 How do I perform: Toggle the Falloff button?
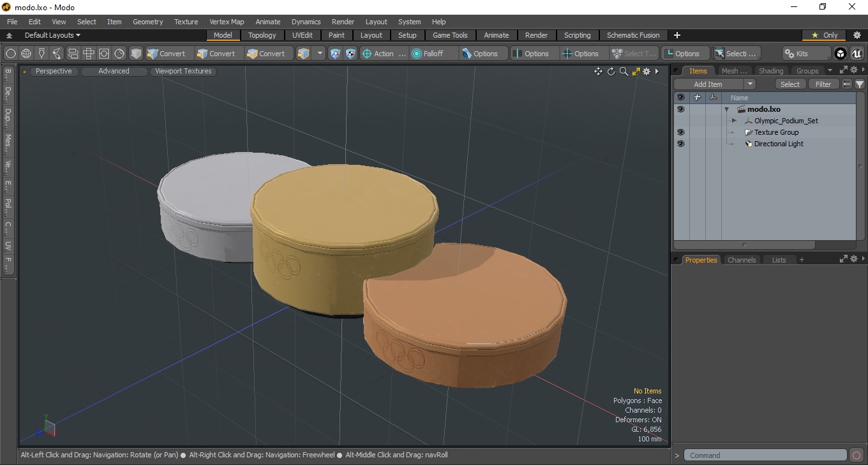click(434, 54)
